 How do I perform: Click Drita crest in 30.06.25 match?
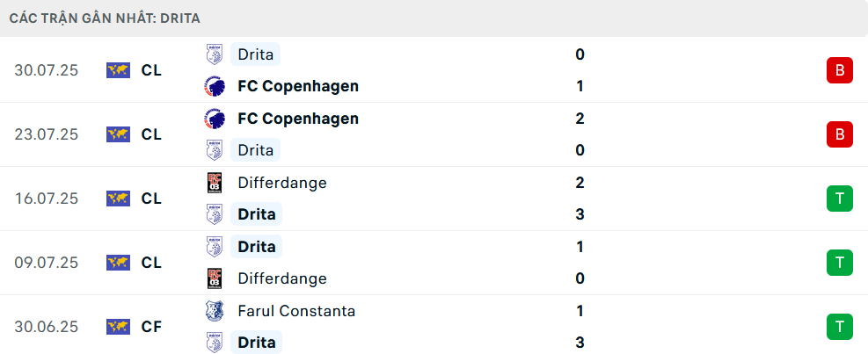coord(215,343)
